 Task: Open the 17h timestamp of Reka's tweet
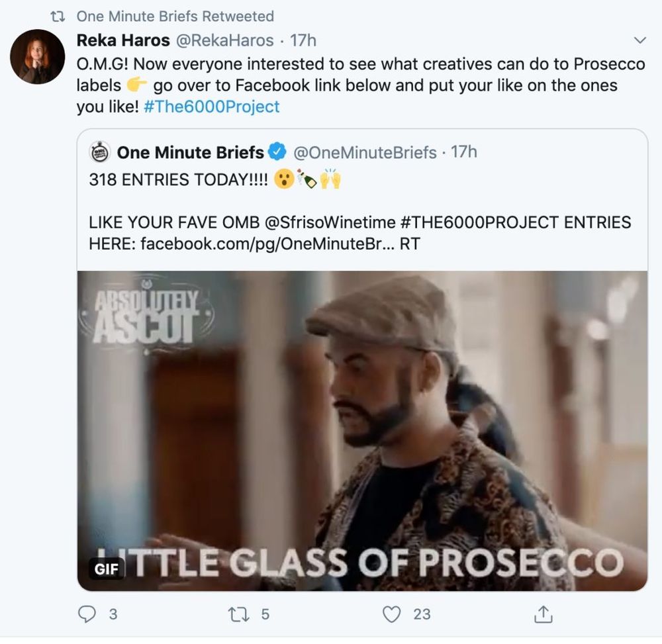click(303, 40)
